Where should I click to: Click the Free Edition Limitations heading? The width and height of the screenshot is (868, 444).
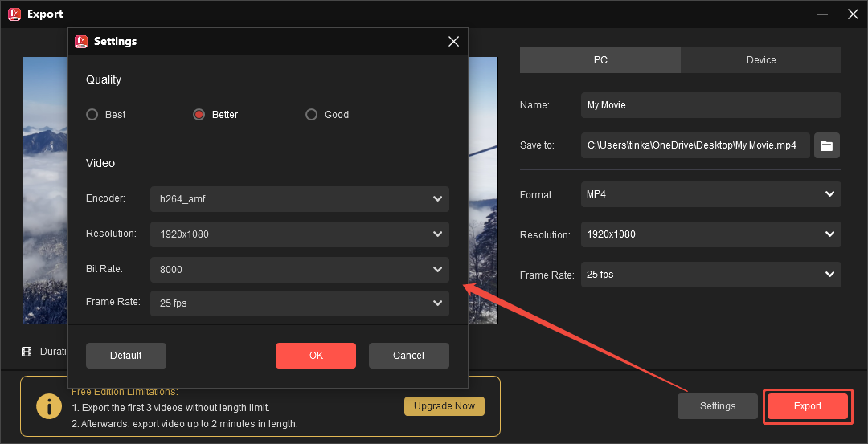click(x=125, y=392)
